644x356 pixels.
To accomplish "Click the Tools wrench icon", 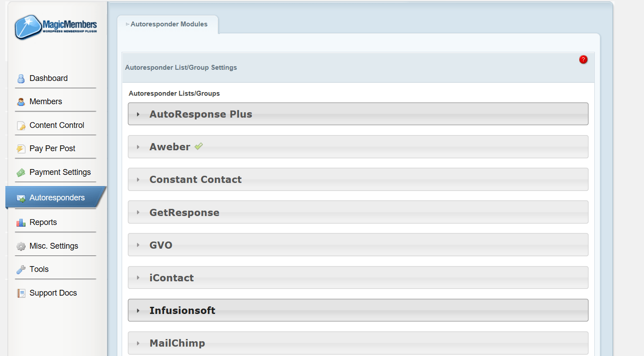I will click(x=21, y=270).
